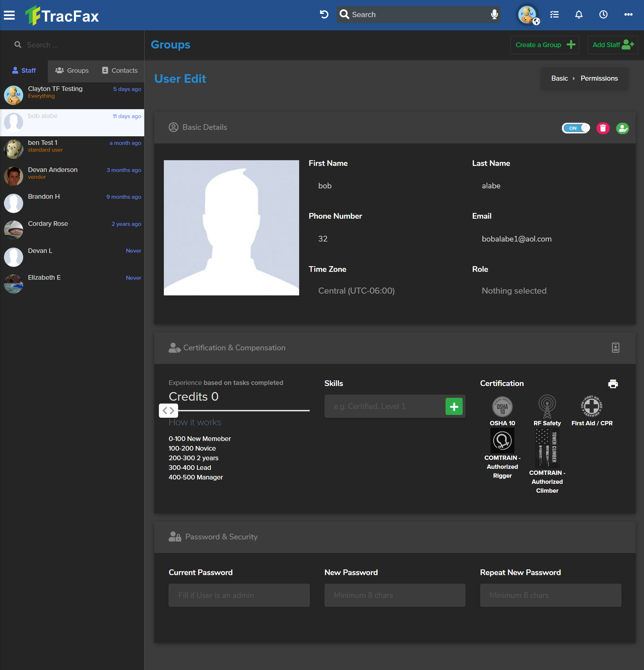This screenshot has height=670, width=644.
Task: Click the Certification & Compensation section header
Action: 395,348
